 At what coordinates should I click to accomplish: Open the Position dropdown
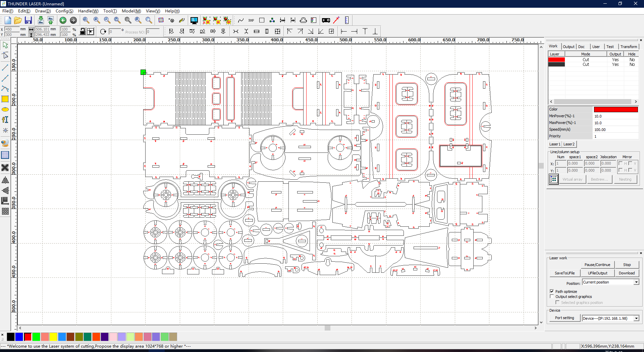tap(636, 282)
